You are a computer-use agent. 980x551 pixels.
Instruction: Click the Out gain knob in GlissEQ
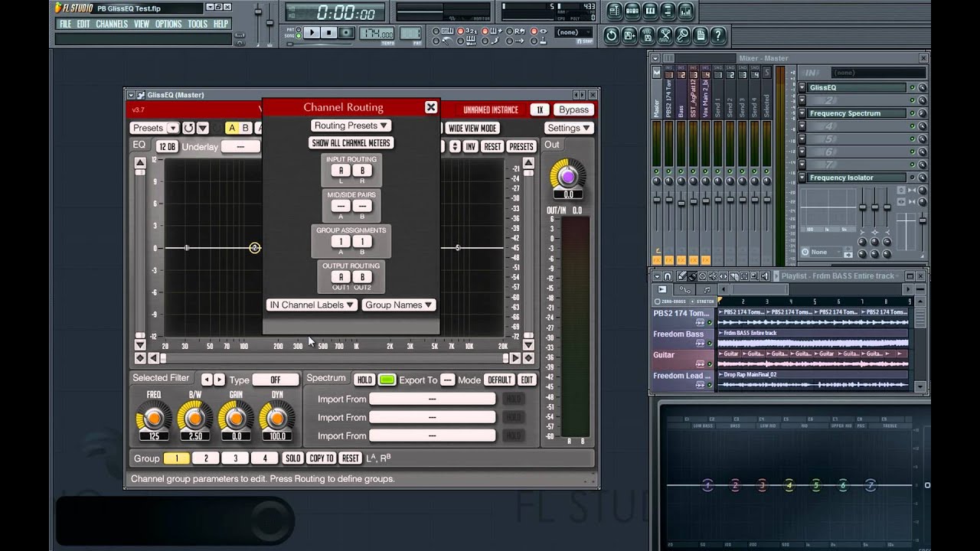click(x=567, y=177)
